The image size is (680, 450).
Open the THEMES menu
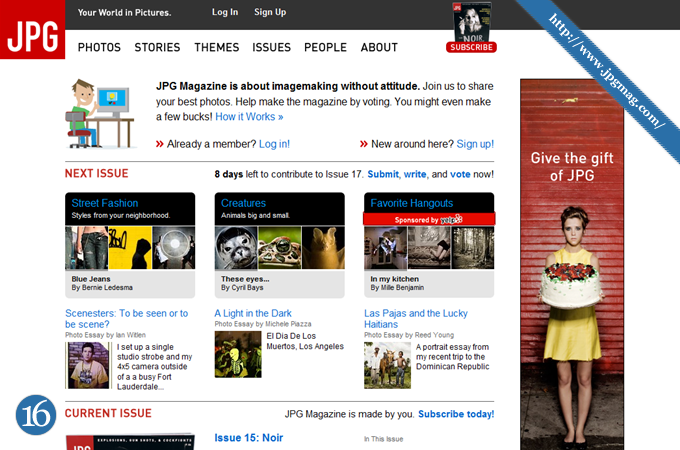coord(216,47)
